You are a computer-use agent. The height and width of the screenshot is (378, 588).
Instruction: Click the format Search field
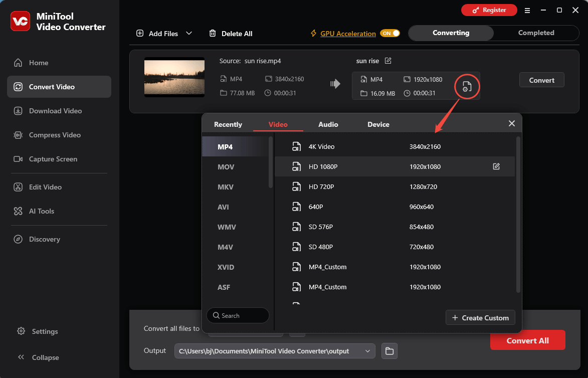[238, 315]
